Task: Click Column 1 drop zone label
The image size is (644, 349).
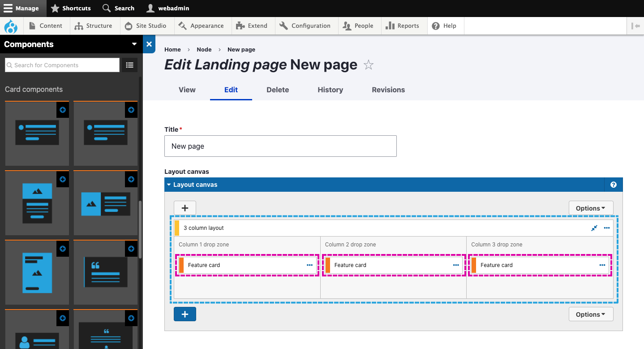Action: click(204, 245)
